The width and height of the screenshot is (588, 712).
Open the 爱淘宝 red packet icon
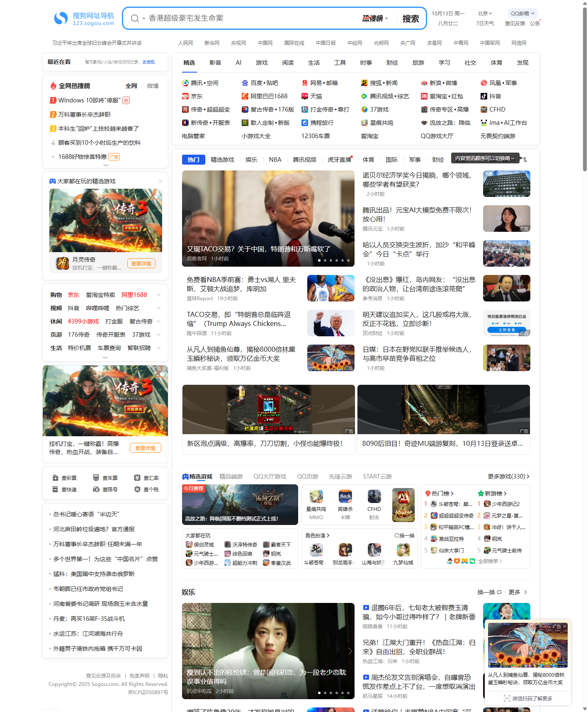pos(424,96)
